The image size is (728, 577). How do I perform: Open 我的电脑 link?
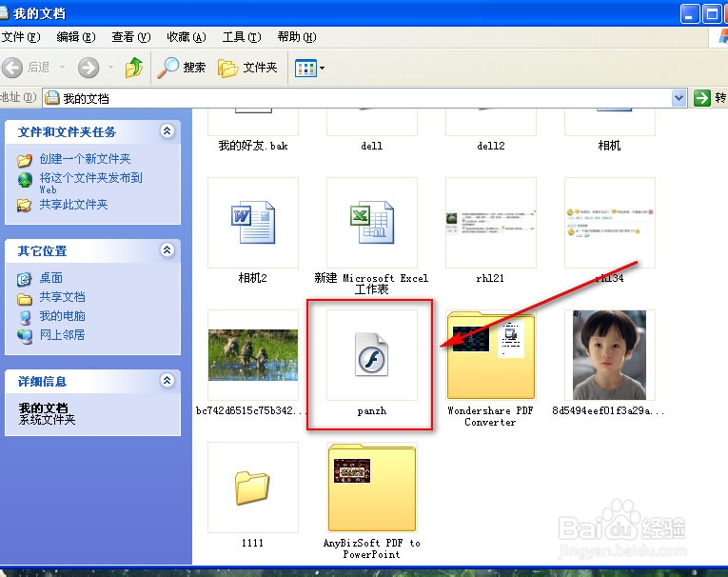(62, 316)
